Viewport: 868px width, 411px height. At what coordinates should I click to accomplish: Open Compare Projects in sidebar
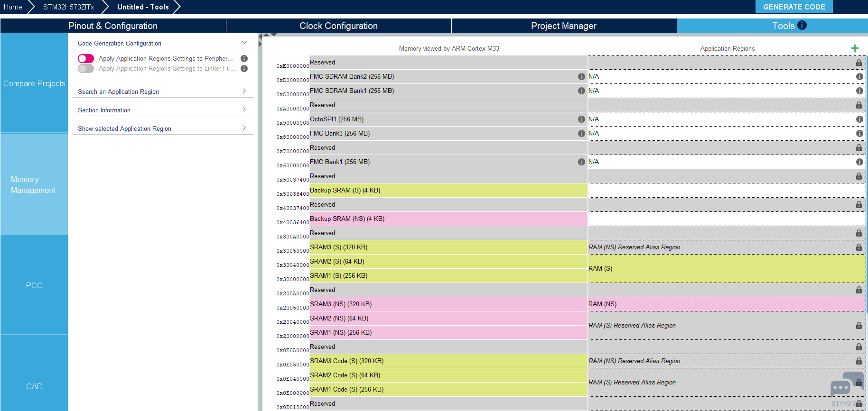click(x=34, y=83)
